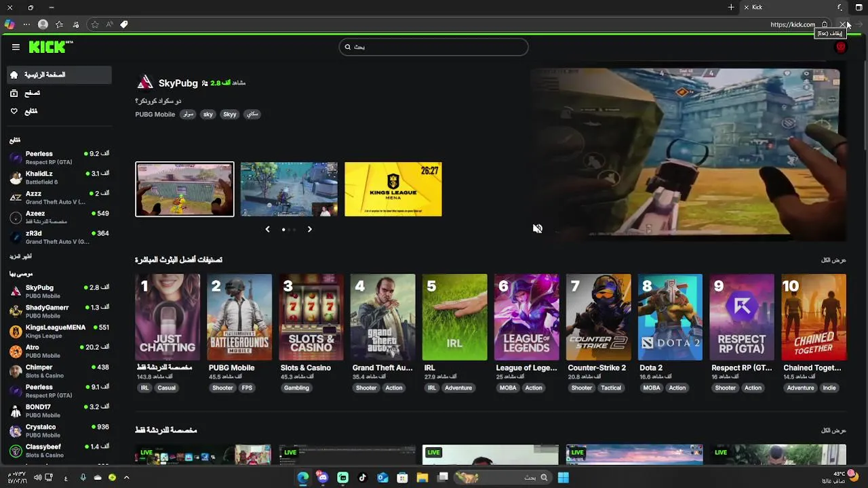
Task: Click the 'Skyy' tag on featured stream
Action: 230,115
